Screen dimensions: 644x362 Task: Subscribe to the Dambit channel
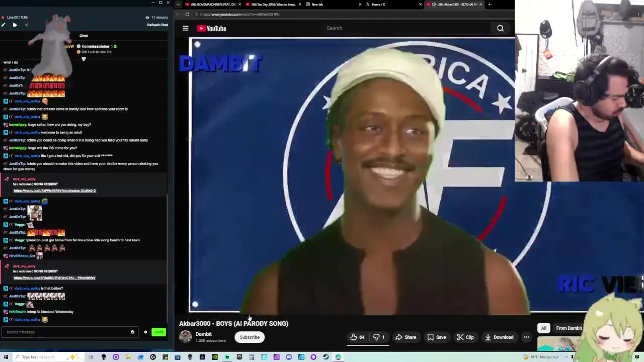[250, 337]
